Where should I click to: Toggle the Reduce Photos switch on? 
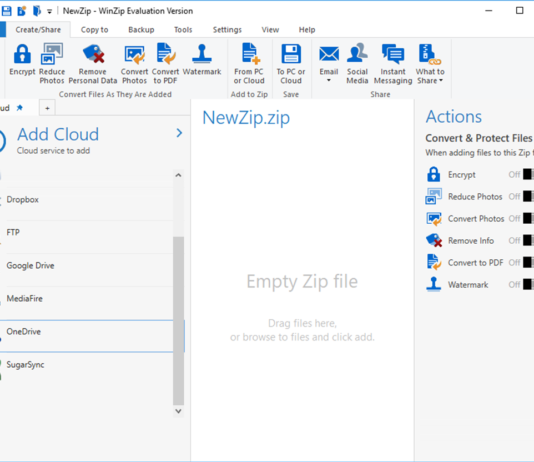pos(528,196)
